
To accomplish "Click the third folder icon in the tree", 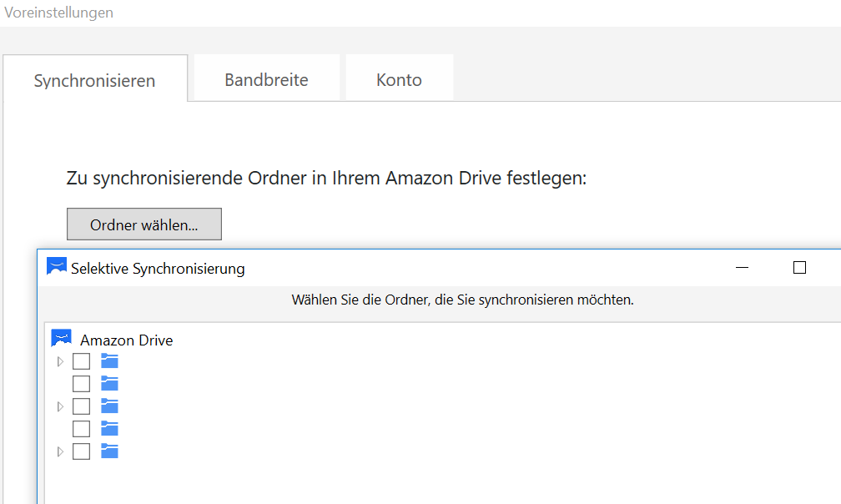I will (109, 406).
